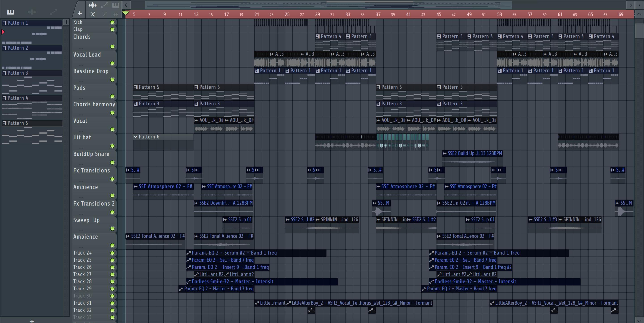Click the down arrow of vertical scrollbar

click(x=639, y=320)
